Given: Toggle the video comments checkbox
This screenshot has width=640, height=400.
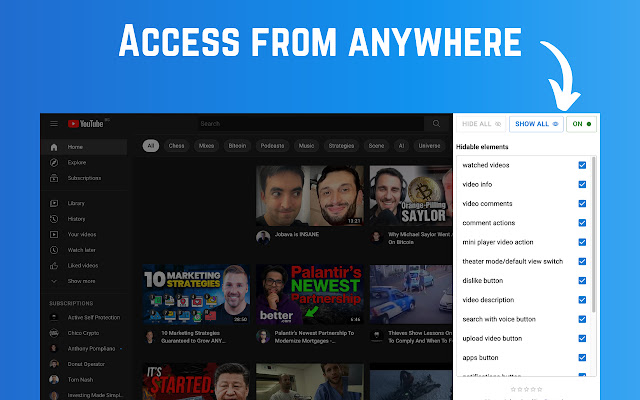Looking at the screenshot, I should (x=582, y=204).
